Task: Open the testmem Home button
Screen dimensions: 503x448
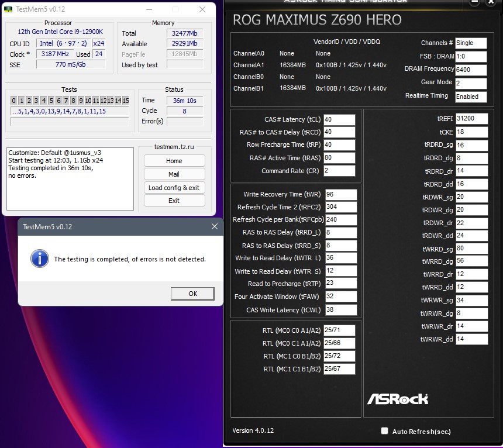Action: coord(174,161)
